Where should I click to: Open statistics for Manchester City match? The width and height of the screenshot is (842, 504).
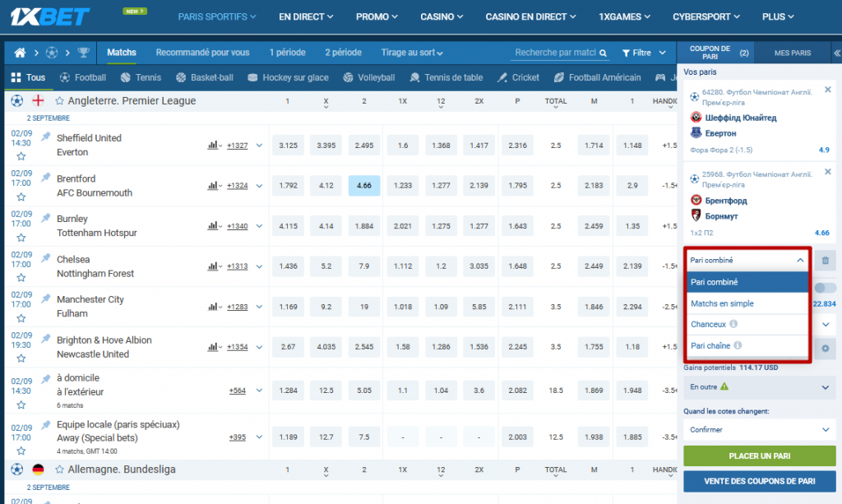(215, 307)
